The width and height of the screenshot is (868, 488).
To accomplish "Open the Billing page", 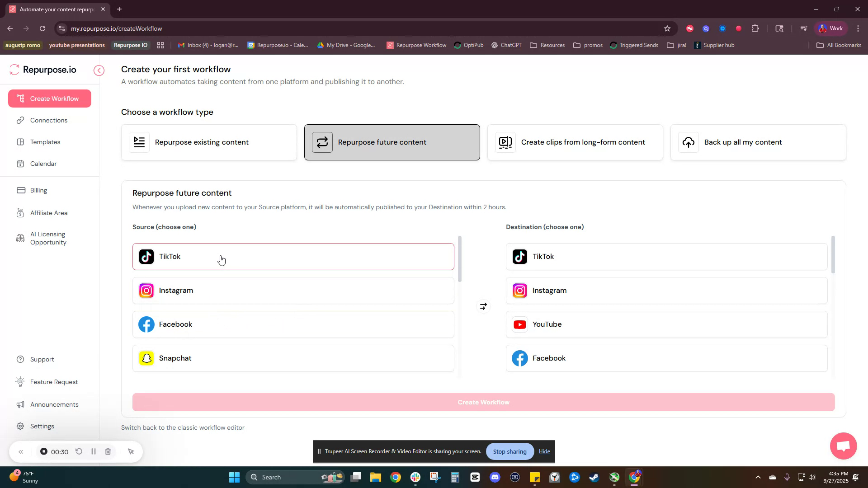I will tap(38, 190).
